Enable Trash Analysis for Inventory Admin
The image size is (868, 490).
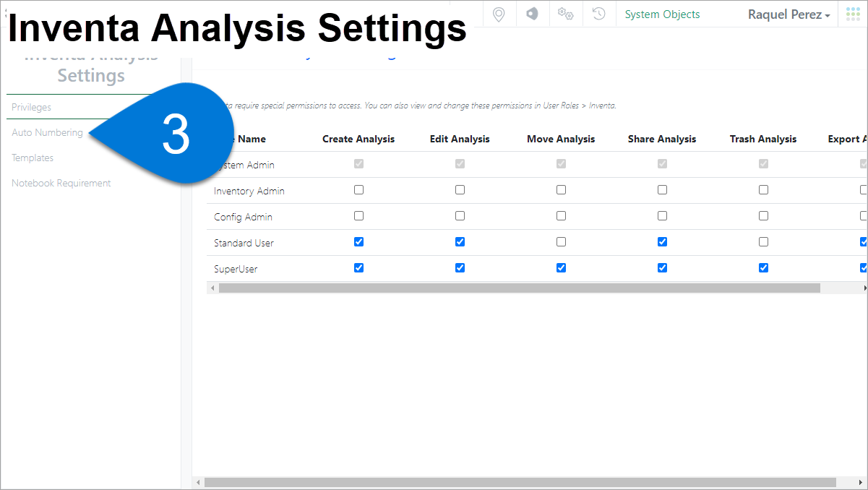click(x=763, y=190)
